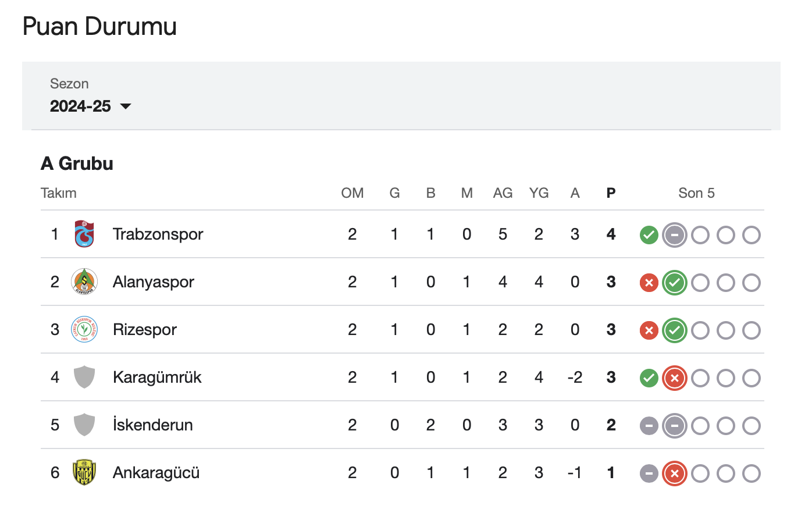Open the Trabzonspor team link

(158, 234)
